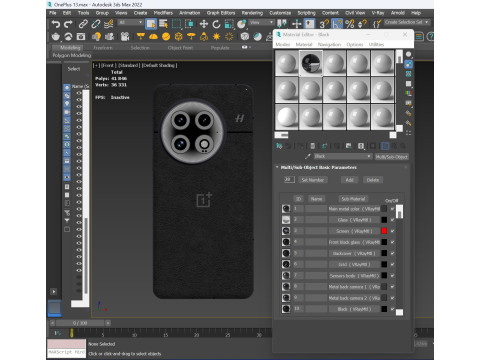The height and width of the screenshot is (360, 480).
Task: Click the yellow V-Ray sun light icon
Action: (x=216, y=37)
